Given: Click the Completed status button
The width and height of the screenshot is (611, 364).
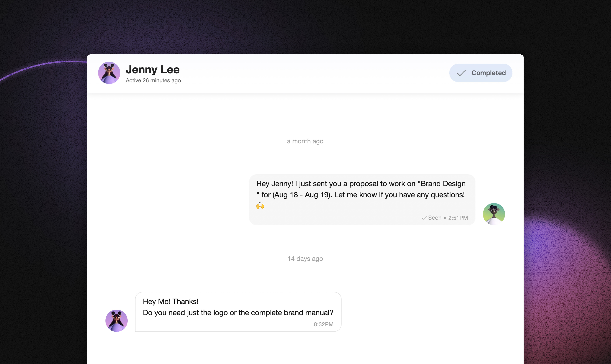Looking at the screenshot, I should pos(480,73).
